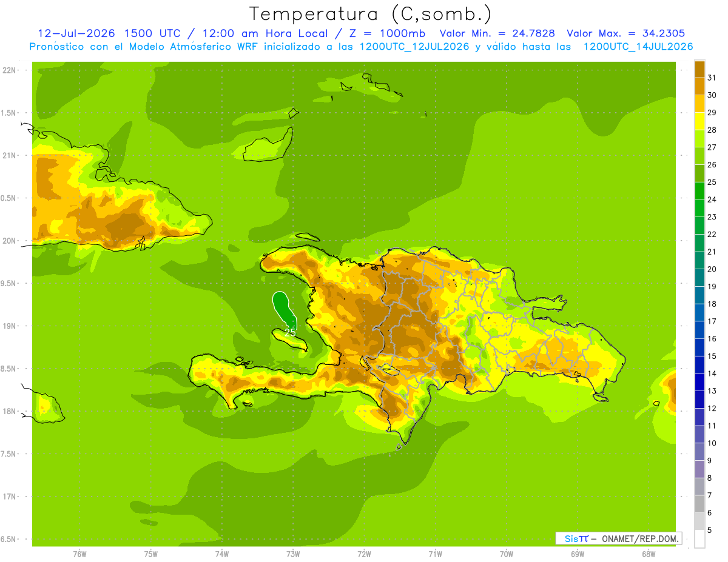Screen dimensions: 728x562
Task: Click the "72W" longitude axis label
Action: tap(364, 554)
